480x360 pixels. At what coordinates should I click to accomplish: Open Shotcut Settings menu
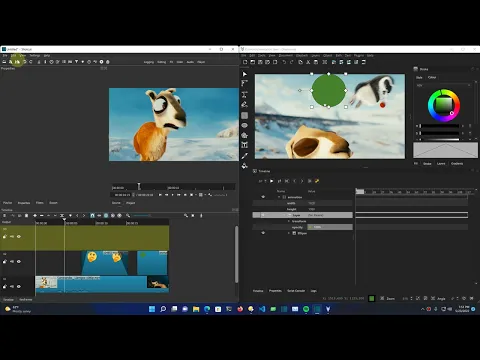35,55
